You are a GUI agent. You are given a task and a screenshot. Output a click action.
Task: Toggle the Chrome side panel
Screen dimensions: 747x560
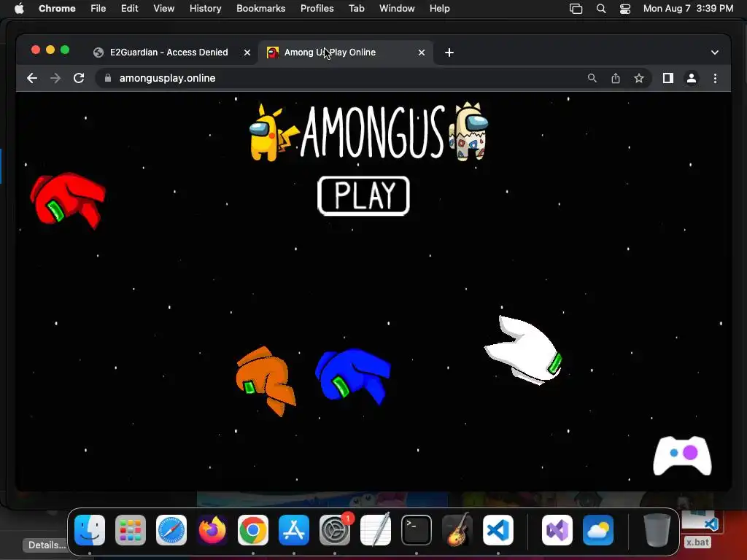coord(668,78)
